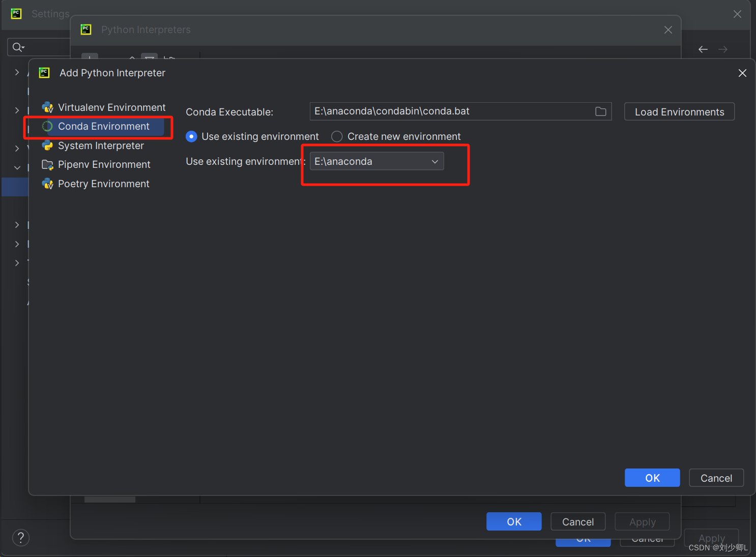Click PyCharm icon in Settings window title
The height and width of the screenshot is (557, 756).
[16, 14]
